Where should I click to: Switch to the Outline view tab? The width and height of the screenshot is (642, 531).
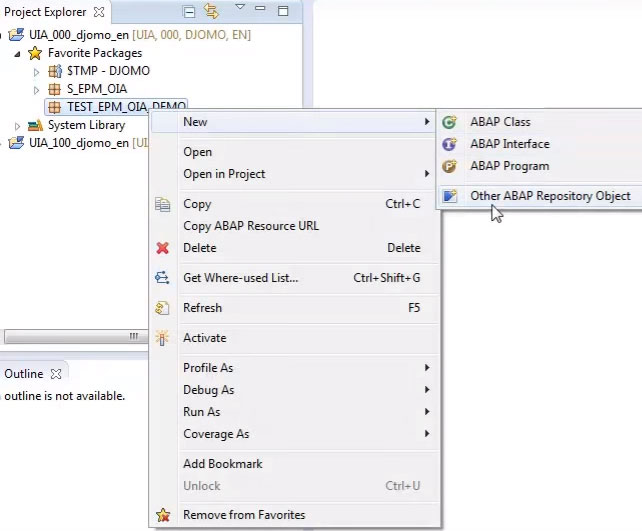pos(24,374)
